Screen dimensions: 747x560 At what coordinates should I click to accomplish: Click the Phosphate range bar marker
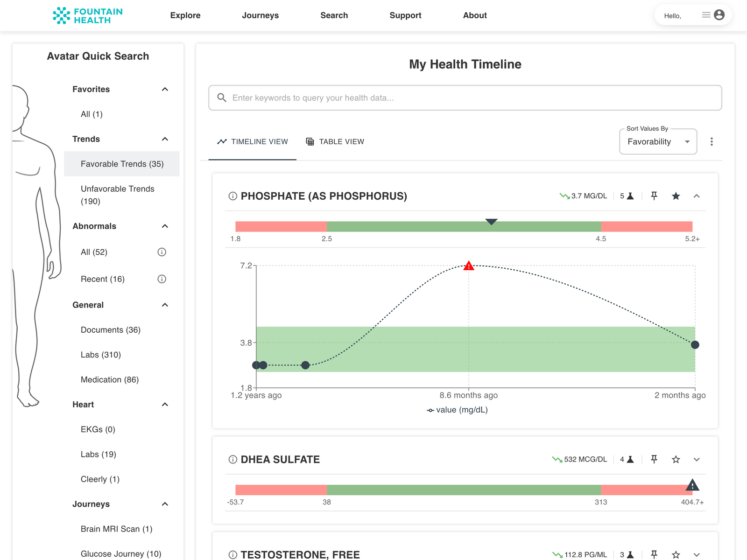click(491, 222)
